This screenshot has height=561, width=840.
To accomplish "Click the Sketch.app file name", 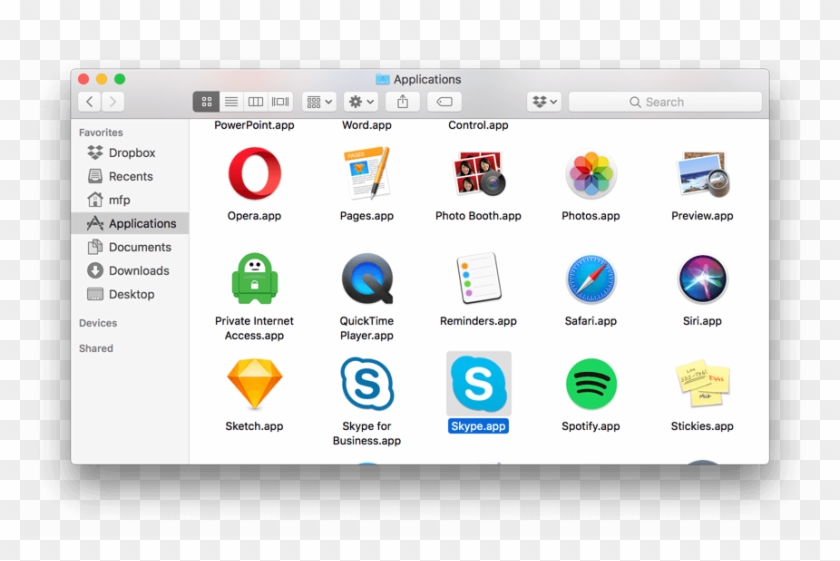I will click(x=254, y=426).
